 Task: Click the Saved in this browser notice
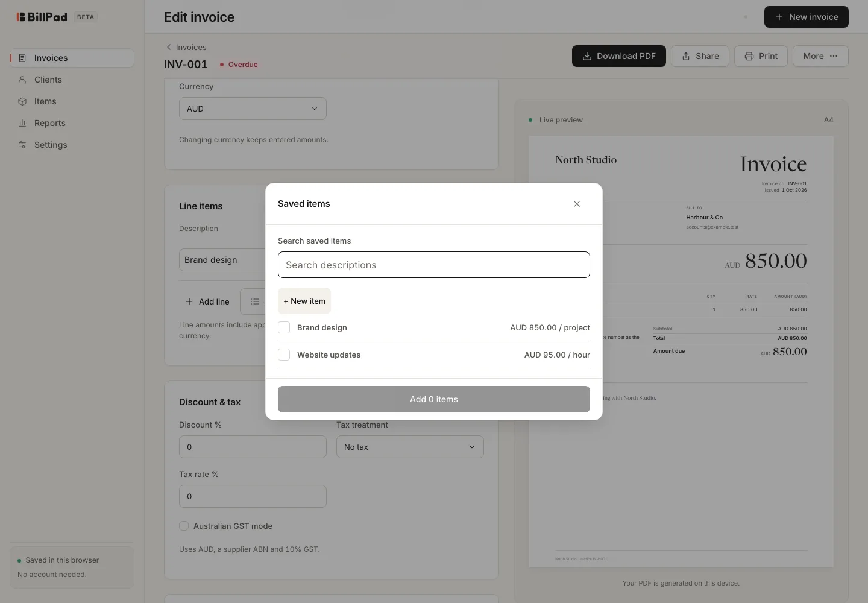[72, 567]
